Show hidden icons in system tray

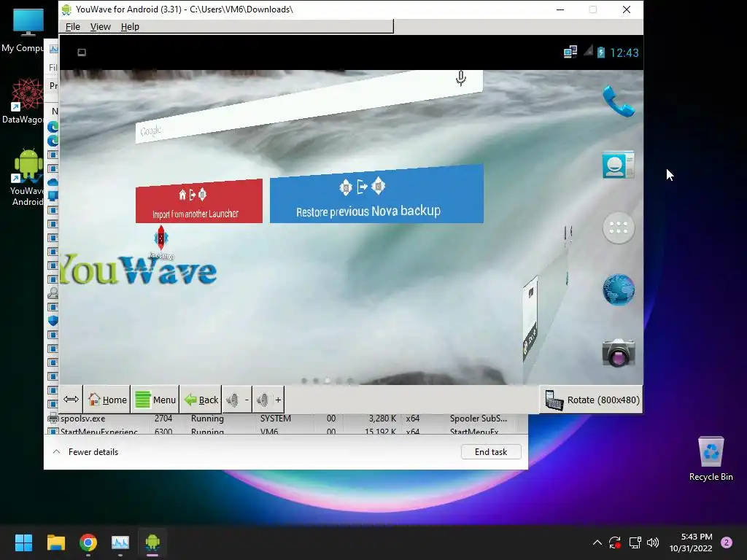pyautogui.click(x=597, y=542)
